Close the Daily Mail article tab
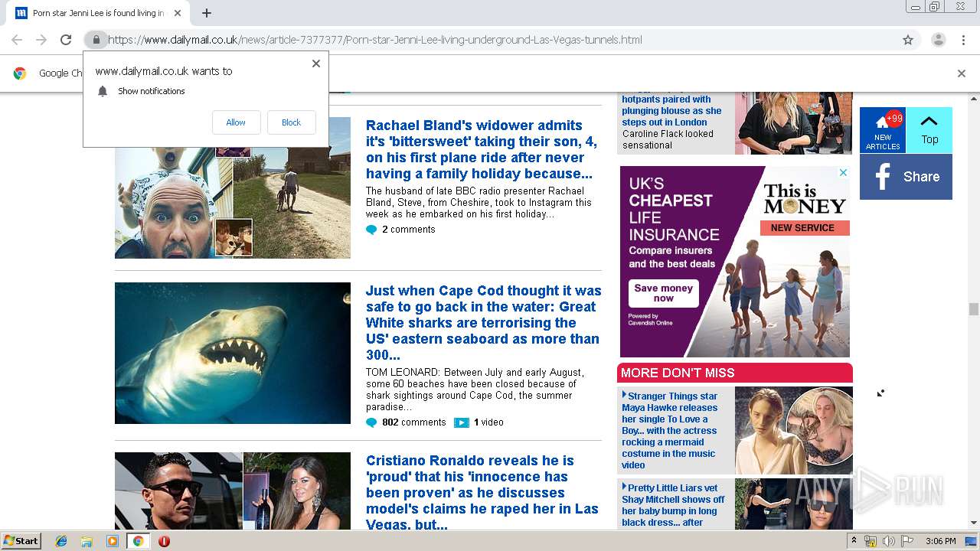Viewport: 980px width, 551px height. (x=178, y=13)
